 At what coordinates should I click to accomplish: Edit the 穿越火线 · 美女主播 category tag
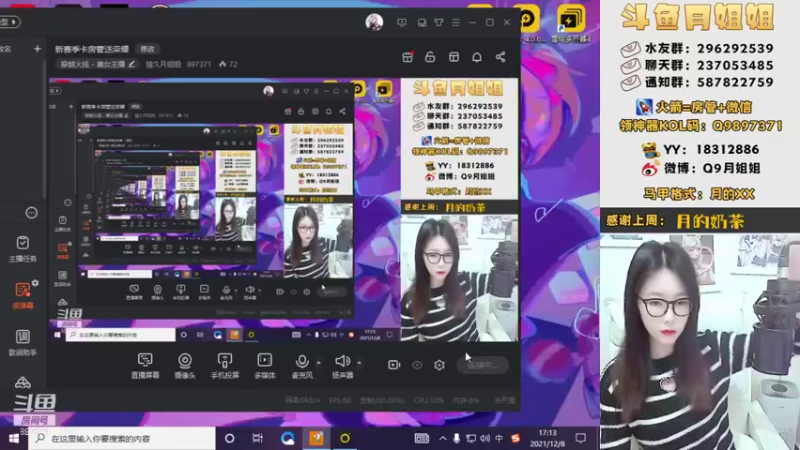97,64
